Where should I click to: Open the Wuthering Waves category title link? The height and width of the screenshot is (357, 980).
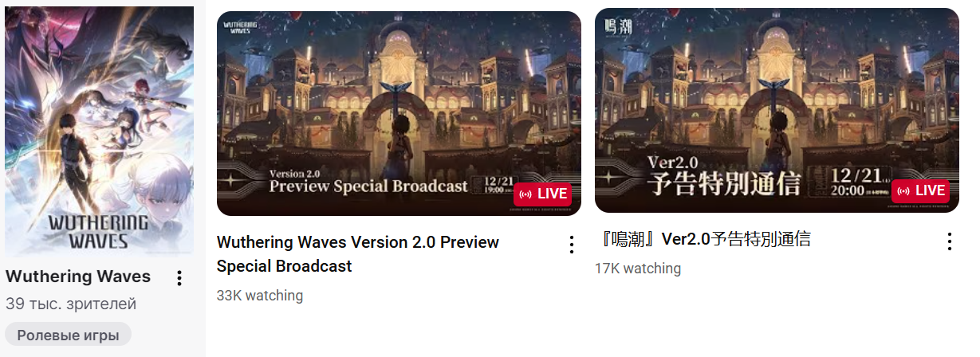[78, 277]
